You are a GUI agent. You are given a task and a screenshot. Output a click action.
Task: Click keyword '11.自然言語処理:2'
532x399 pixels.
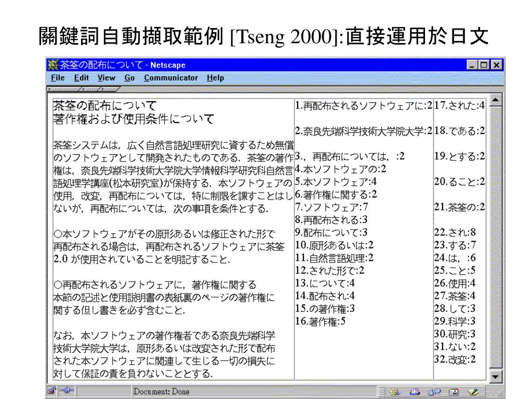334,258
